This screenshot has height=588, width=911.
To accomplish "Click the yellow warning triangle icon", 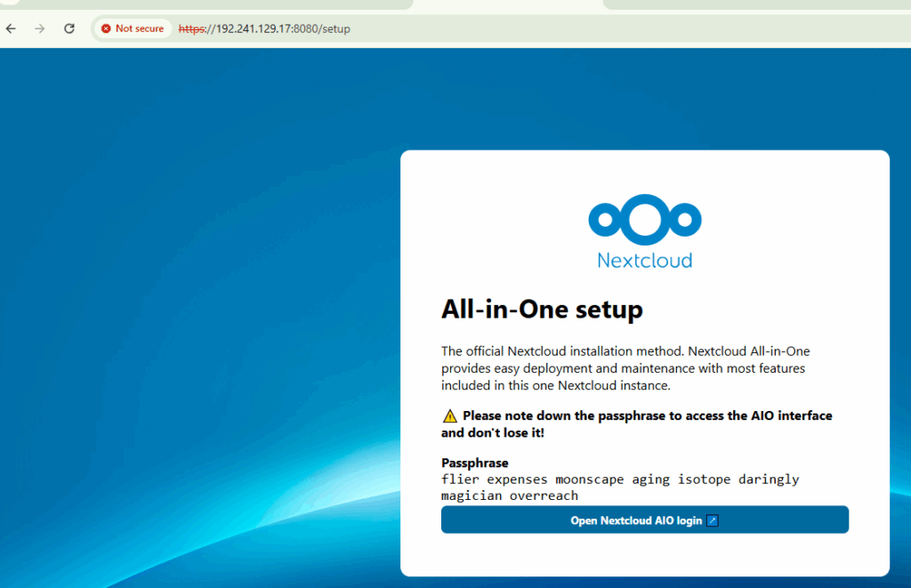I will [449, 415].
